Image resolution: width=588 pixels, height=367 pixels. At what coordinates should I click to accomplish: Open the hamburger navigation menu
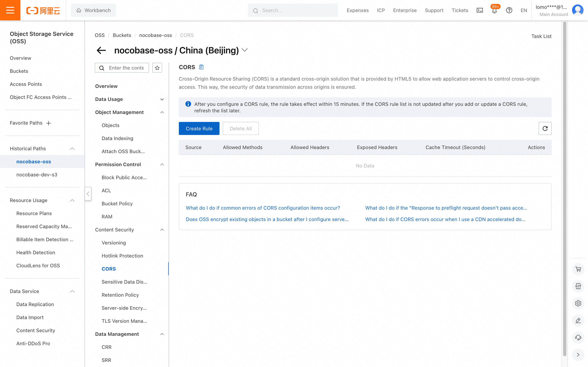10,10
